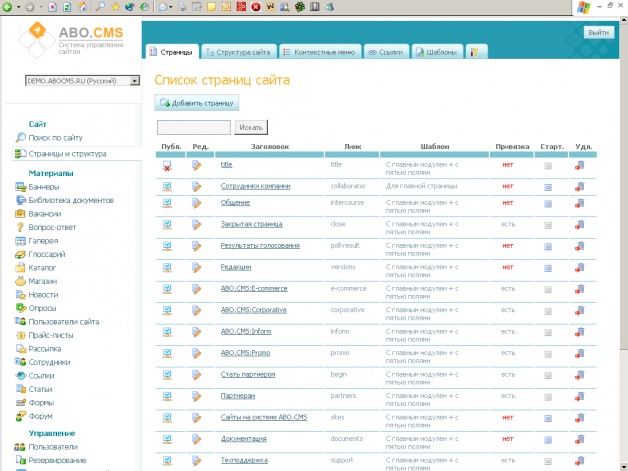
Task: Open Галерея from the Материалы sidebar
Action: (x=43, y=241)
